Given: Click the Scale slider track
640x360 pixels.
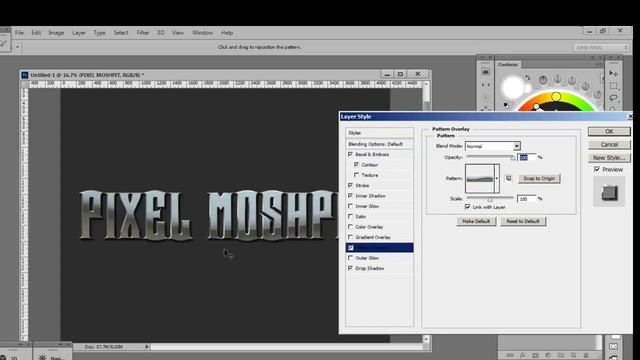Looking at the screenshot, I should click(490, 198).
